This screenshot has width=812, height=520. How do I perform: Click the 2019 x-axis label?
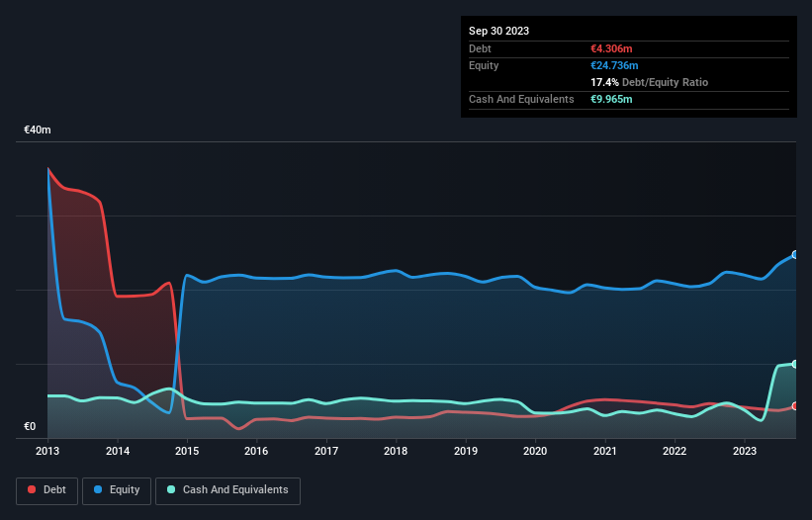click(x=466, y=451)
